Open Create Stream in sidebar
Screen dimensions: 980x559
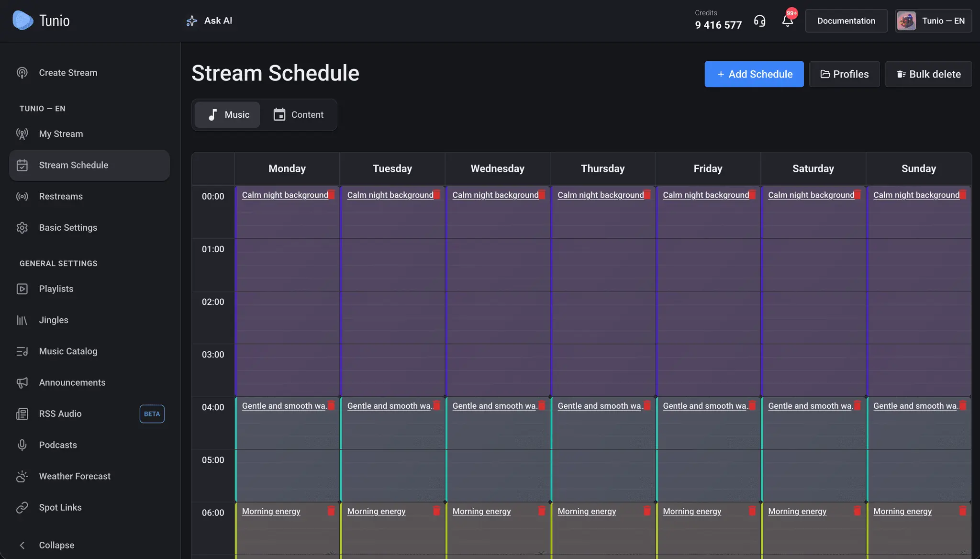(x=89, y=73)
